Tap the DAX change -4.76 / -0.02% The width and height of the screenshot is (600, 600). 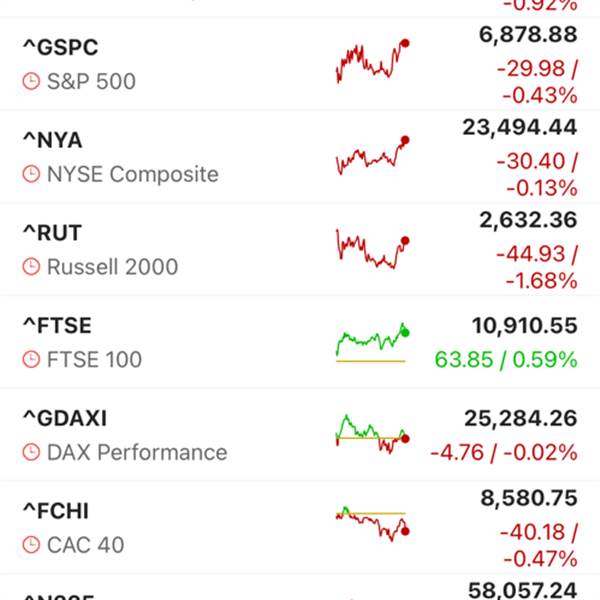pyautogui.click(x=503, y=452)
